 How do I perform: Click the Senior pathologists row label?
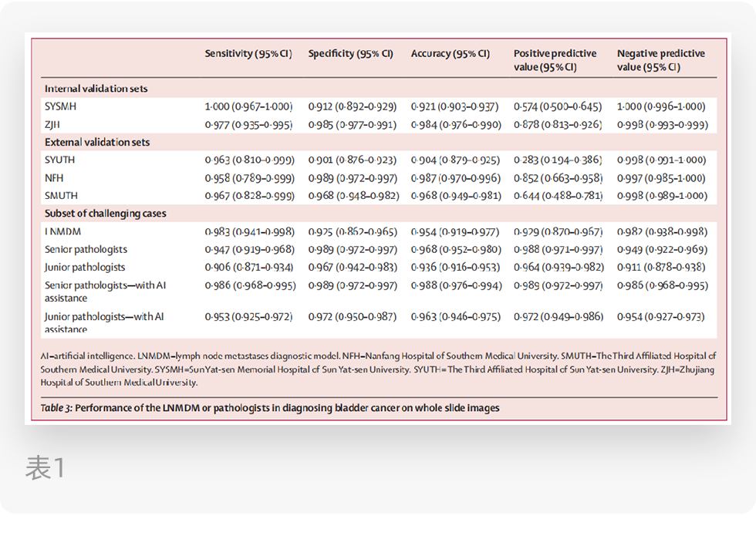pos(86,250)
